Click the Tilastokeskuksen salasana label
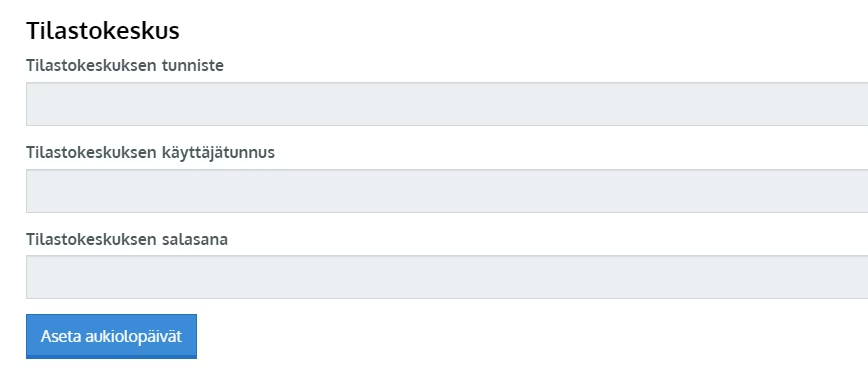This screenshot has height=372, width=868. (127, 239)
